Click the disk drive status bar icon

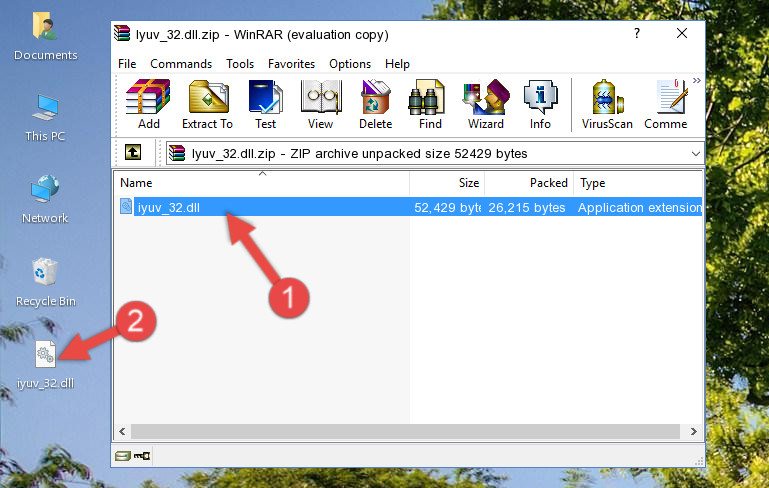123,456
